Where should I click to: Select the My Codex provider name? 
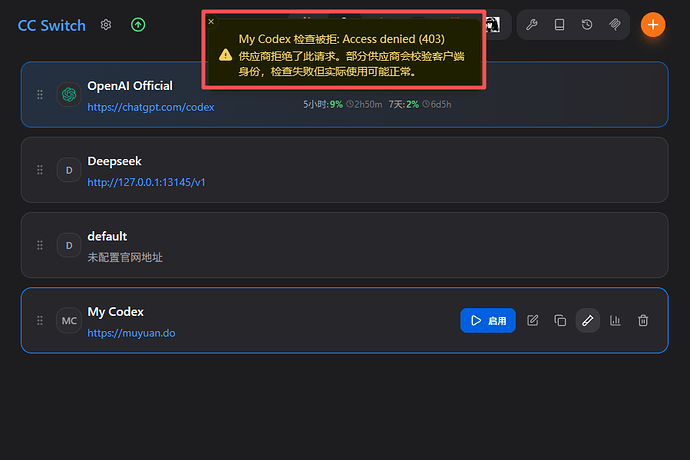[116, 312]
